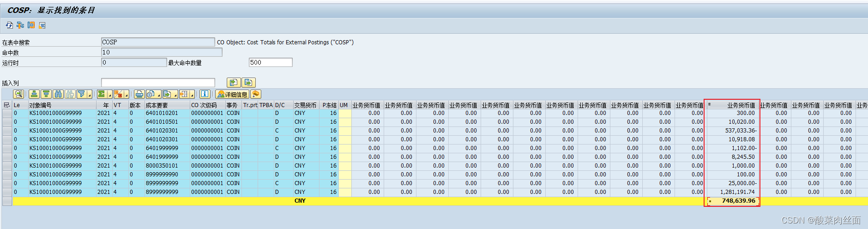The image size is (868, 229).
Task: Click the UM column header
Action: 344,105
